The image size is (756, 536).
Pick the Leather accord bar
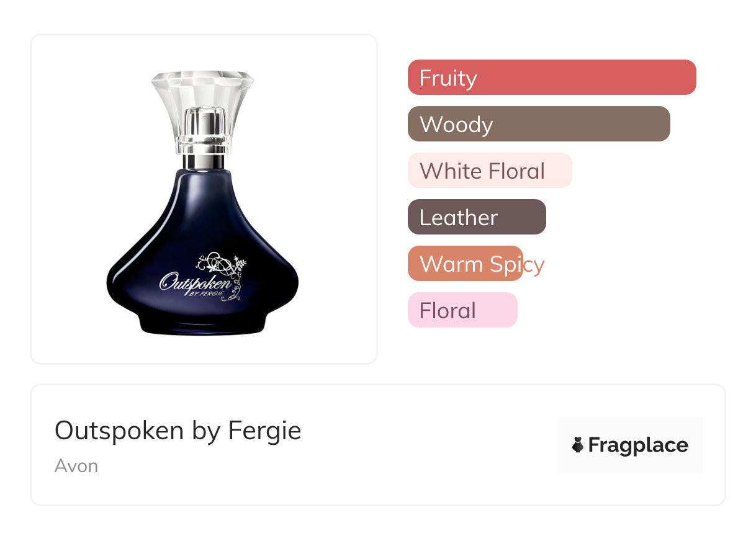coord(477,217)
